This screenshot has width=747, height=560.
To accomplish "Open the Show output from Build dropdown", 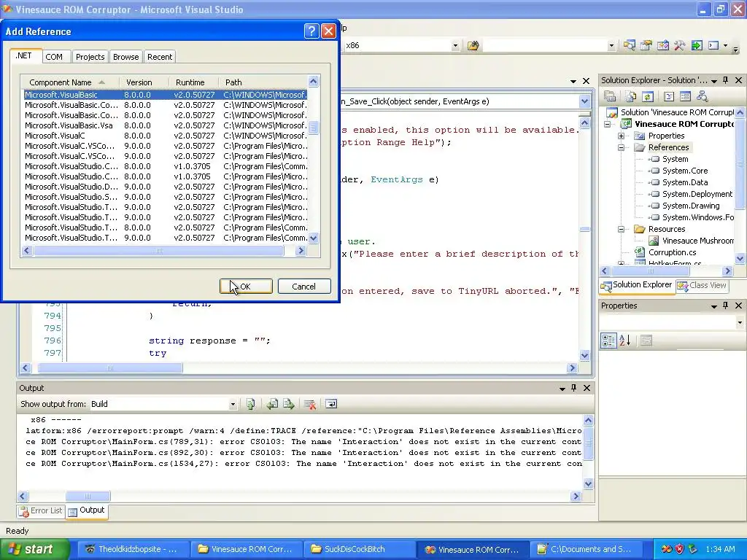I will click(233, 404).
